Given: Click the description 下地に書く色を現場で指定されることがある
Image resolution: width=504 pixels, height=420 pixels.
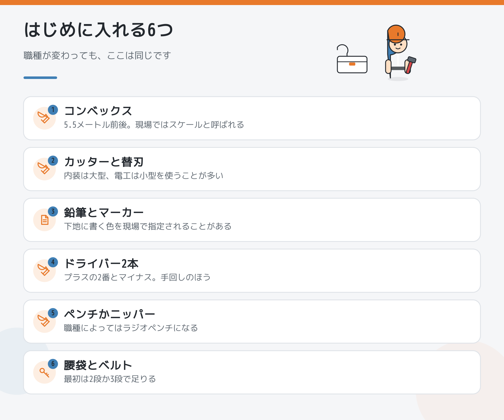Looking at the screenshot, I should click(148, 226).
